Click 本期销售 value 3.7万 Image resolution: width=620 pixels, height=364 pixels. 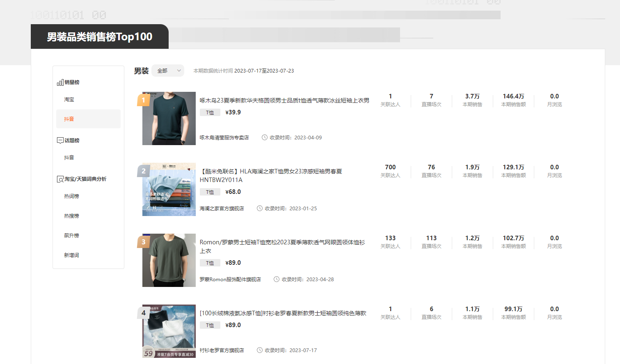(472, 96)
